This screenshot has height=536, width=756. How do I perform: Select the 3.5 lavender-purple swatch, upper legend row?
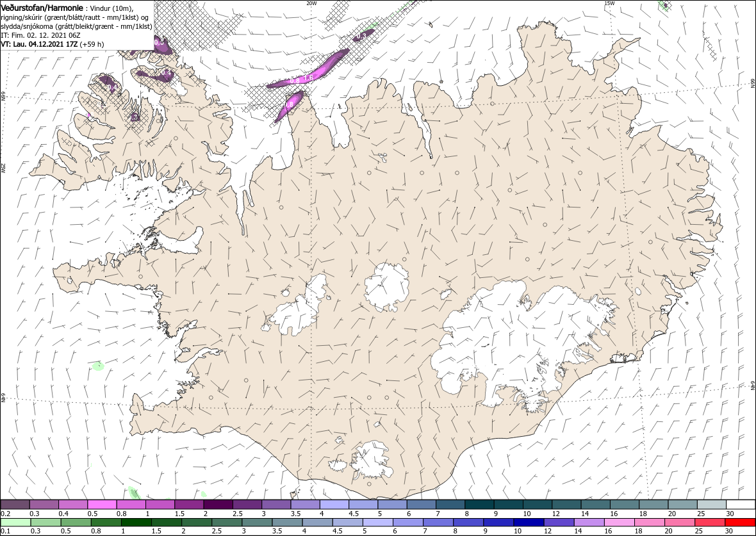pyautogui.click(x=305, y=505)
